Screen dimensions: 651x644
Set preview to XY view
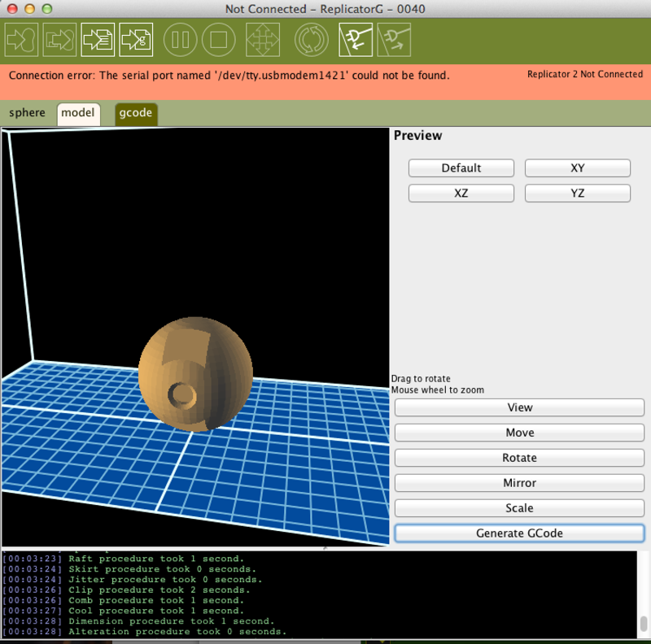pos(578,168)
